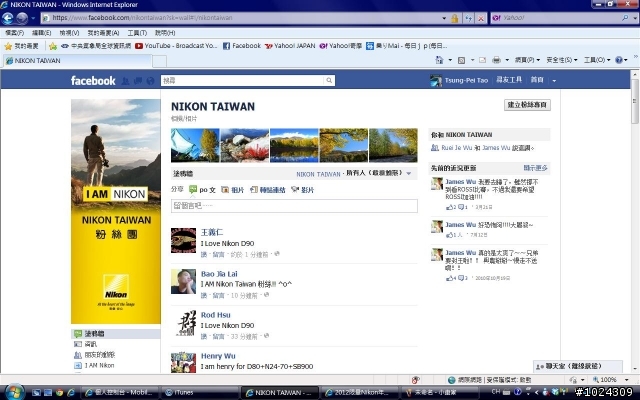
Task: Click the Facebook notifications globe icon
Action: [150, 81]
